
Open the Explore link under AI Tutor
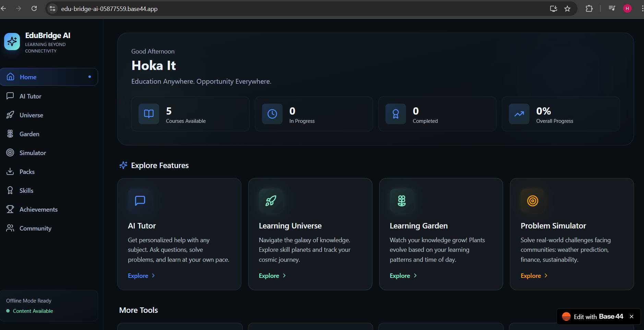tap(138, 275)
